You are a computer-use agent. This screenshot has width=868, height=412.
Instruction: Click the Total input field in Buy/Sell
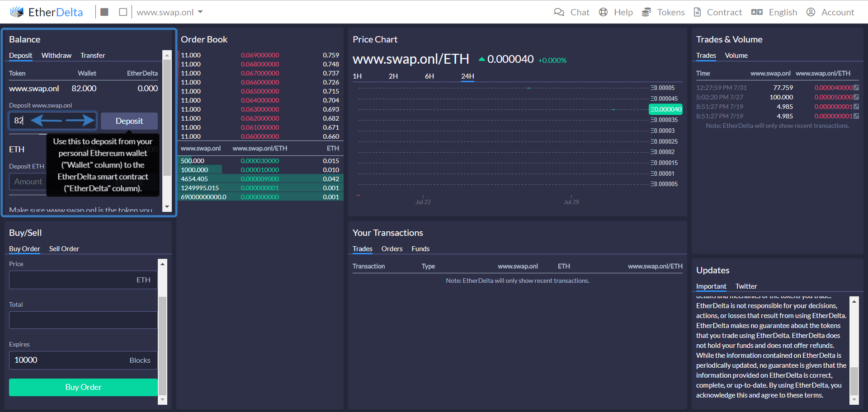(83, 320)
